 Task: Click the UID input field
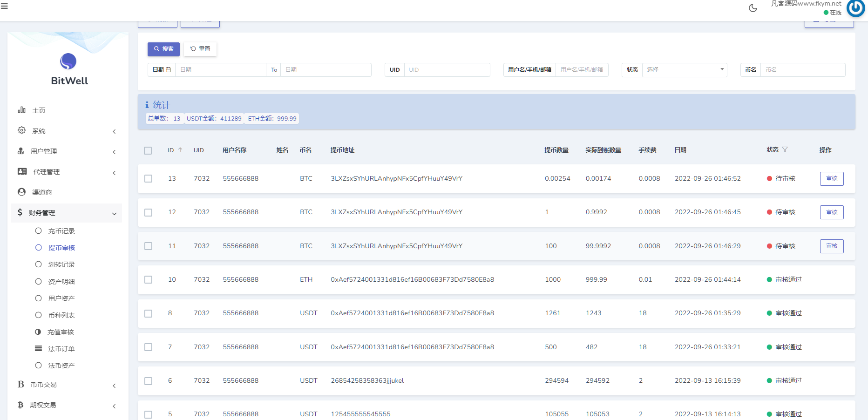[x=447, y=70]
